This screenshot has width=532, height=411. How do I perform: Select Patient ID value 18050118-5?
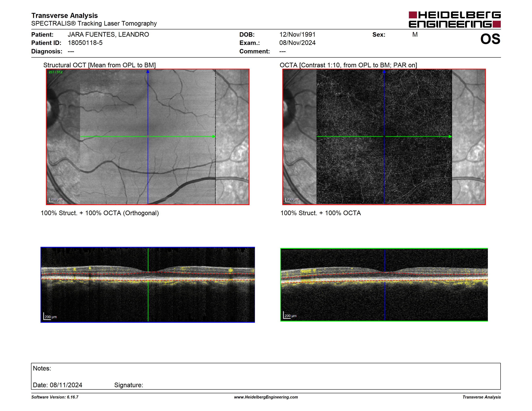[85, 43]
